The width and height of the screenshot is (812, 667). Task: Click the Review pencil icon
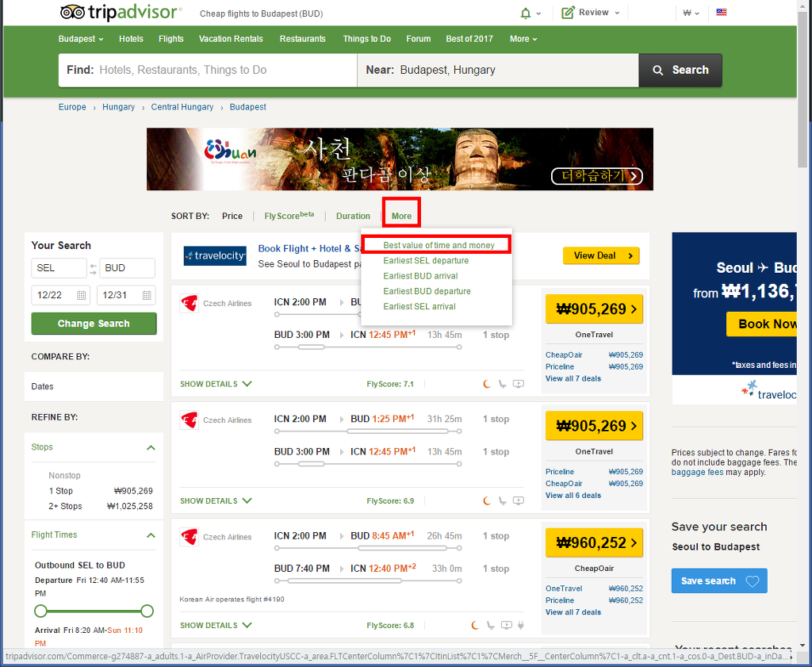(x=568, y=13)
